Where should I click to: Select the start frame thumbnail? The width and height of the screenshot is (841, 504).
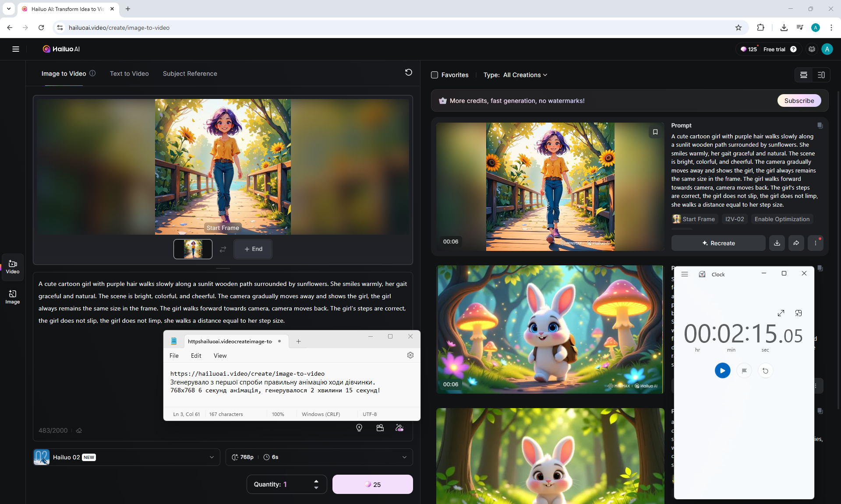point(193,249)
